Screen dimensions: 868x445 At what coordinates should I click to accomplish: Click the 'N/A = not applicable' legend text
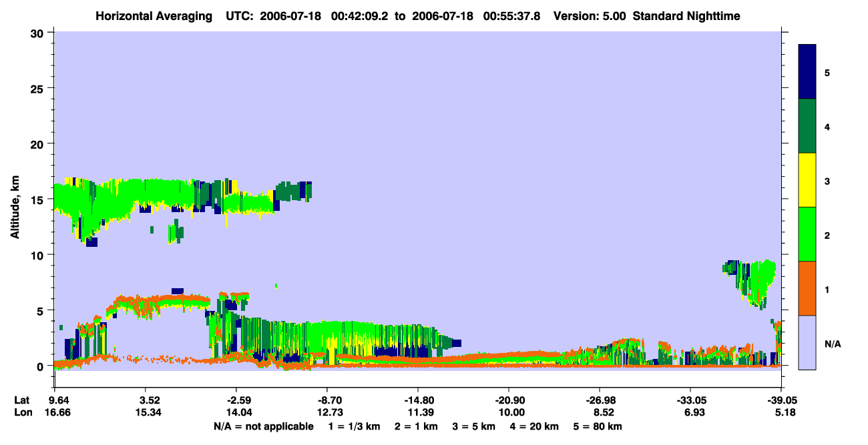coord(263,427)
